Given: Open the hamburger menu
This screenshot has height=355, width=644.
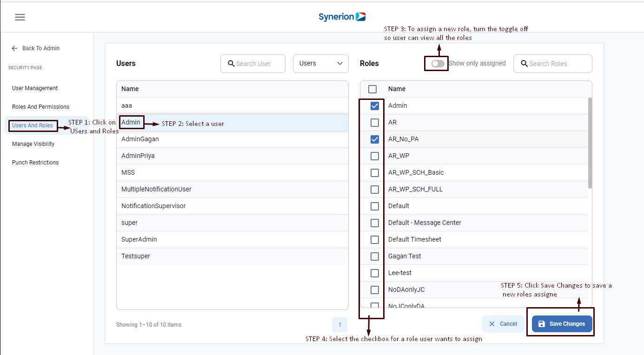Looking at the screenshot, I should coord(20,17).
